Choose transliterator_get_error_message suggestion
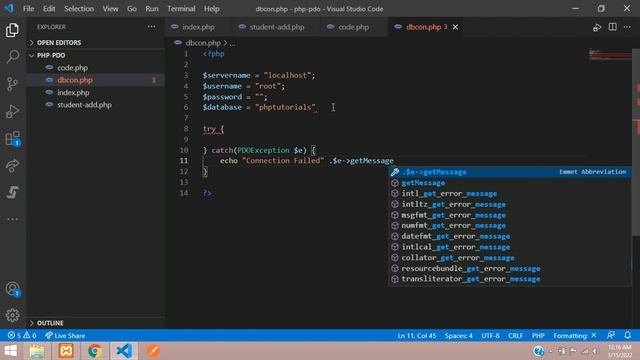The image size is (640, 360). [510, 279]
